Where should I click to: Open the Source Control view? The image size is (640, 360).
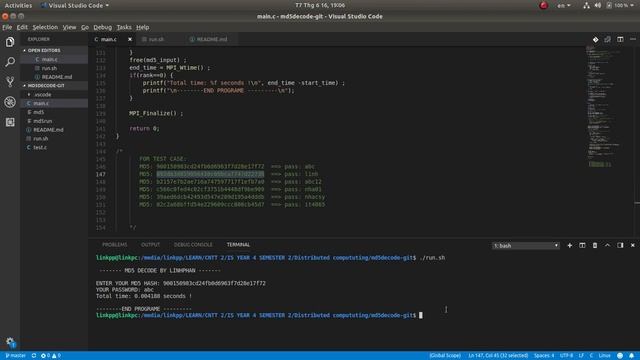[10, 82]
